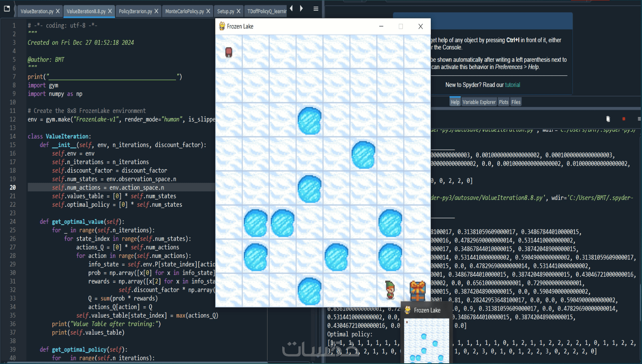Close the PolicyIterarion.py editor tab

157,11
